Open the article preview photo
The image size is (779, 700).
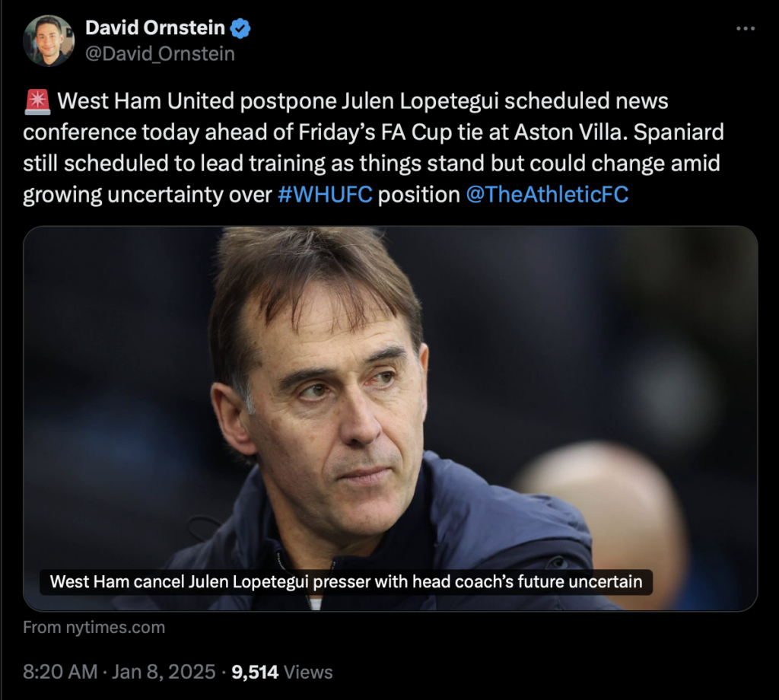coord(390,418)
